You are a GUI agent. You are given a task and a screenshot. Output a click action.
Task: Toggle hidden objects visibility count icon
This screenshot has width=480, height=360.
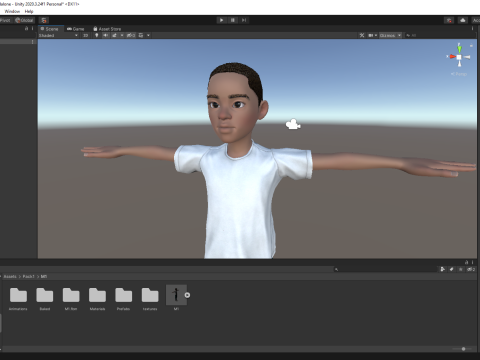[131, 35]
